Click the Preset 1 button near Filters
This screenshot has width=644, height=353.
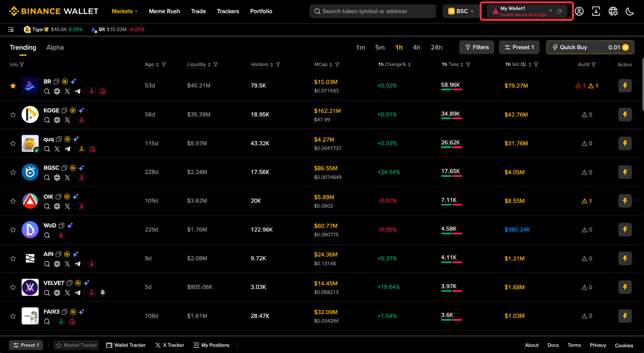point(519,47)
